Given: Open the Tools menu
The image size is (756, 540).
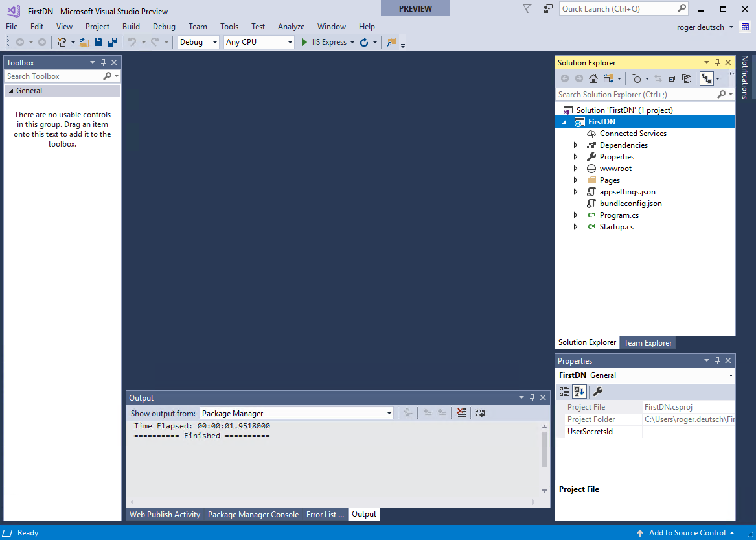Looking at the screenshot, I should (x=229, y=27).
